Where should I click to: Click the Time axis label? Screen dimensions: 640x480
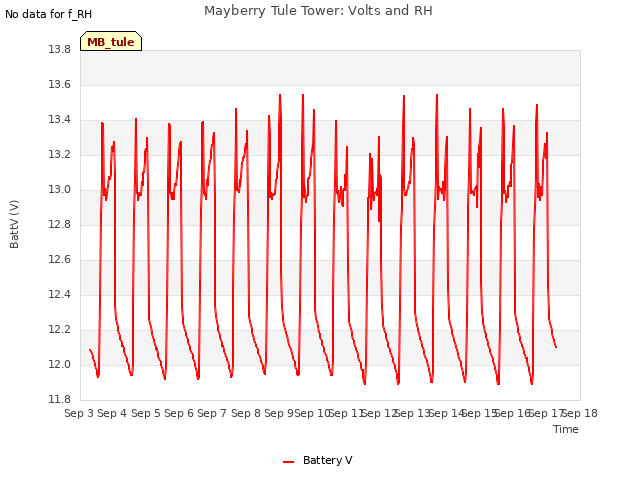[x=566, y=429]
